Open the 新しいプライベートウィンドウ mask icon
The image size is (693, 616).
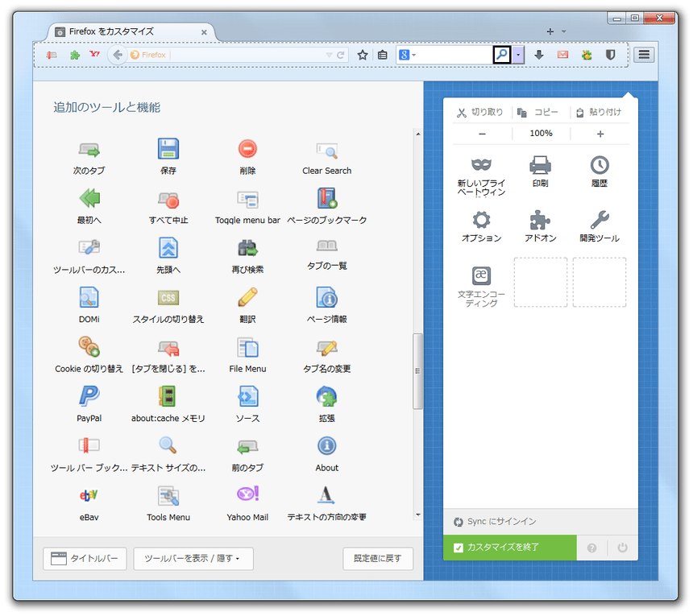[481, 165]
